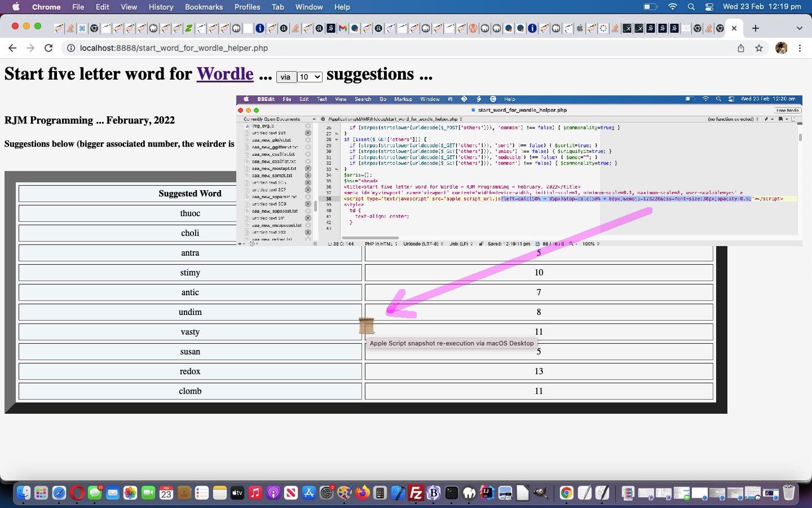Viewport: 812px width, 508px height.
Task: Open the Markup menu in BBEdit
Action: (403, 99)
